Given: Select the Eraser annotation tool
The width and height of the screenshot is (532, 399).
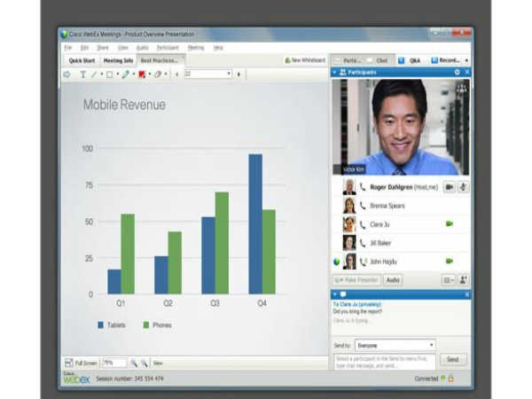Looking at the screenshot, I should (158, 74).
